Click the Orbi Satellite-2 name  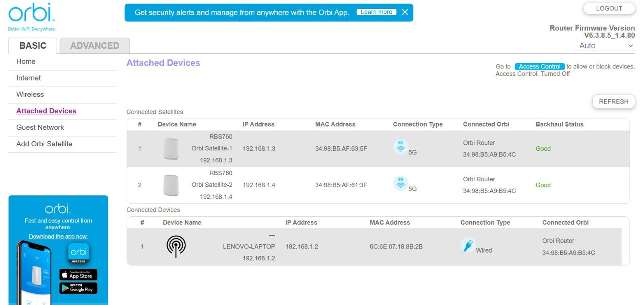click(212, 185)
